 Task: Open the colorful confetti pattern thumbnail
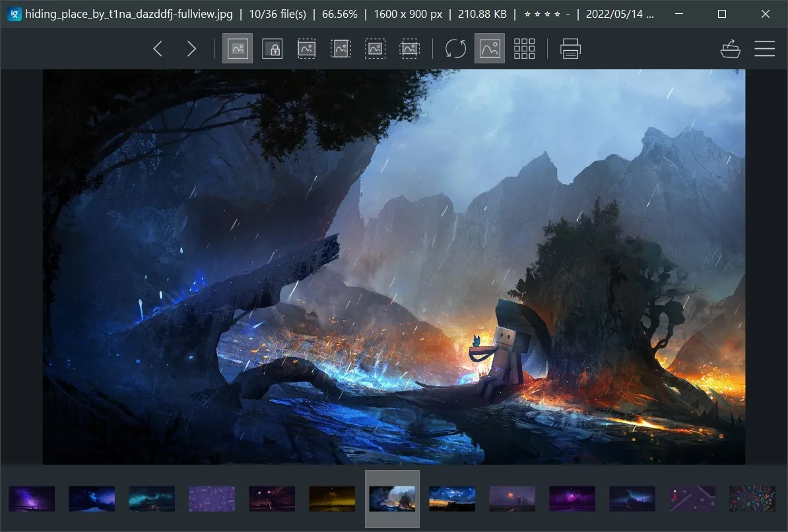point(752,498)
